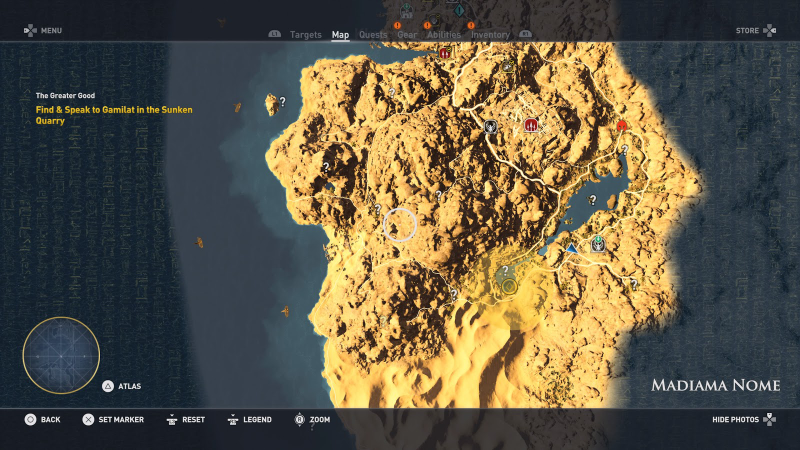Image resolution: width=800 pixels, height=450 pixels.
Task: Select the teal diamond icon above the tabs
Action: pyautogui.click(x=459, y=10)
